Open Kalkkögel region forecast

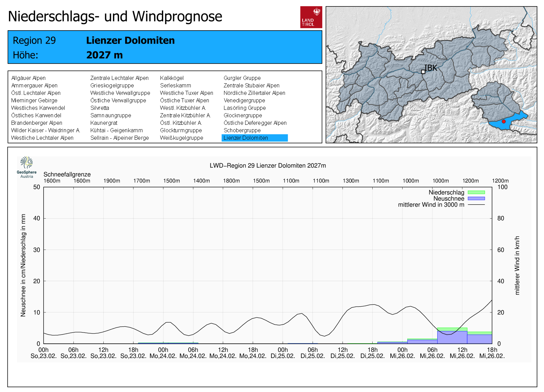click(x=172, y=78)
